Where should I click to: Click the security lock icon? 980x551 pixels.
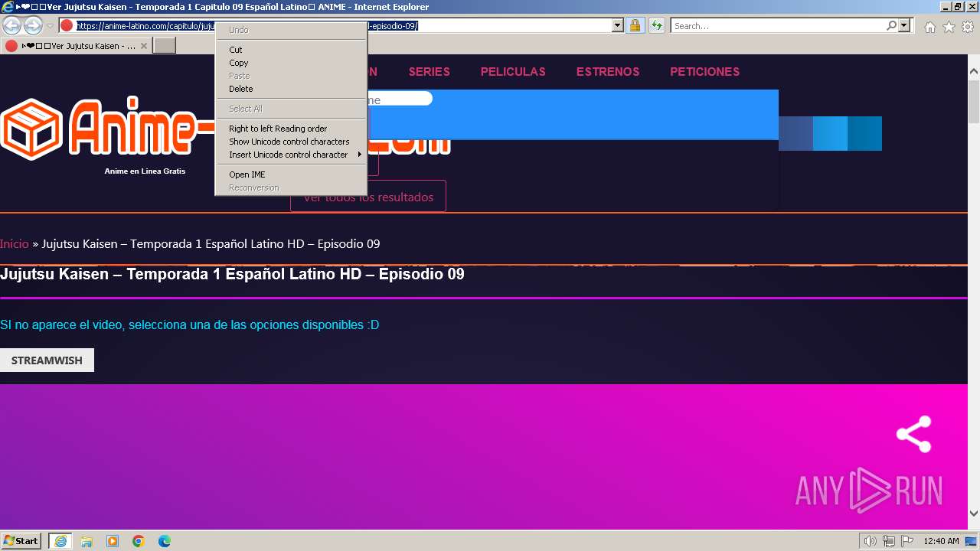click(635, 25)
